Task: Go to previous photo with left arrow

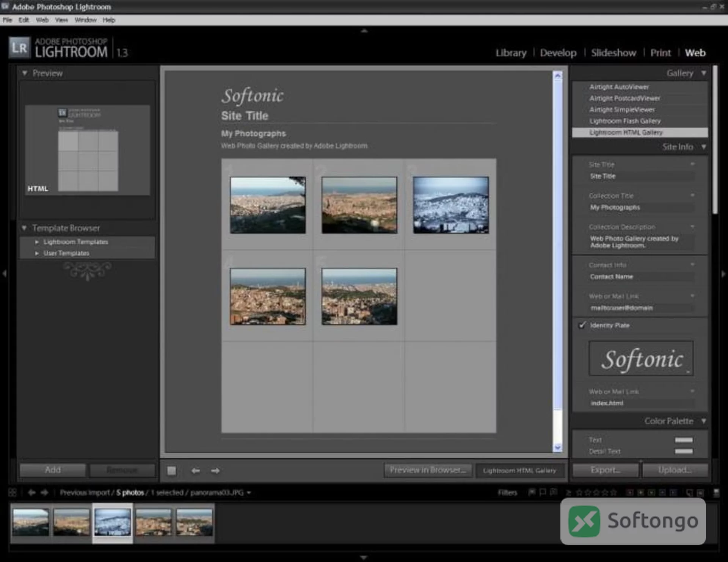Action: [x=196, y=470]
